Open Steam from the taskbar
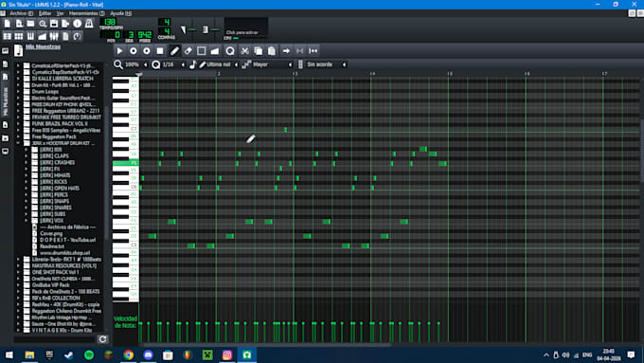The height and width of the screenshot is (363, 644). 69,354
